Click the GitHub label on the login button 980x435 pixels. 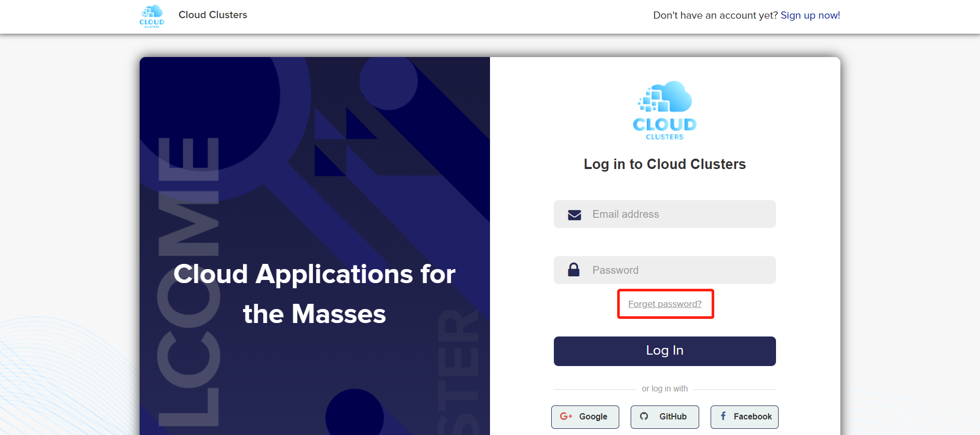pyautogui.click(x=673, y=417)
